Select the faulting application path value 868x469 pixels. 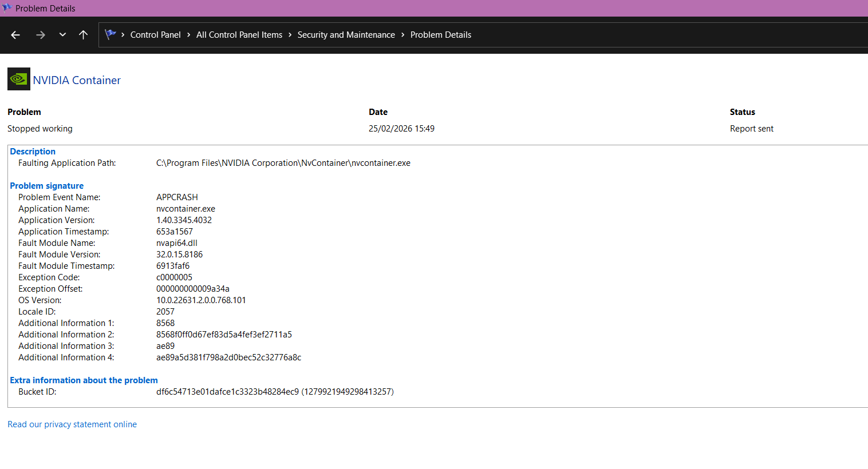283,163
